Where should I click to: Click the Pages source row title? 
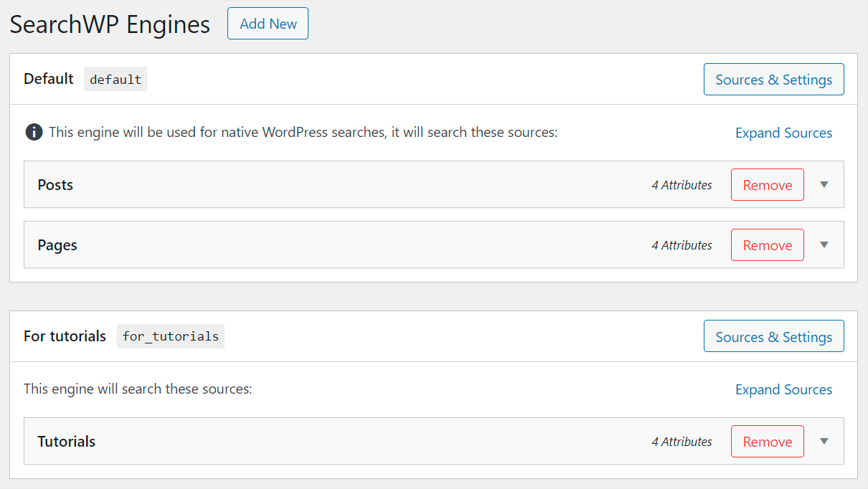tap(57, 244)
